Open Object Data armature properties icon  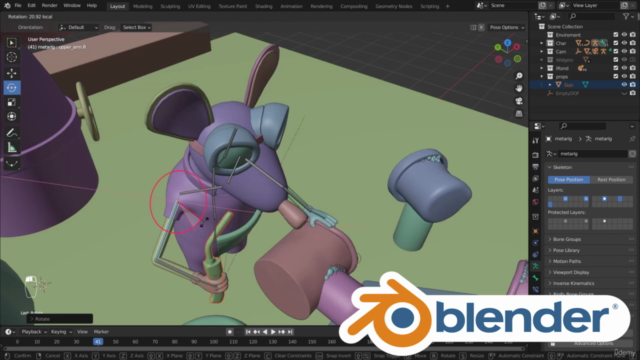[536, 266]
